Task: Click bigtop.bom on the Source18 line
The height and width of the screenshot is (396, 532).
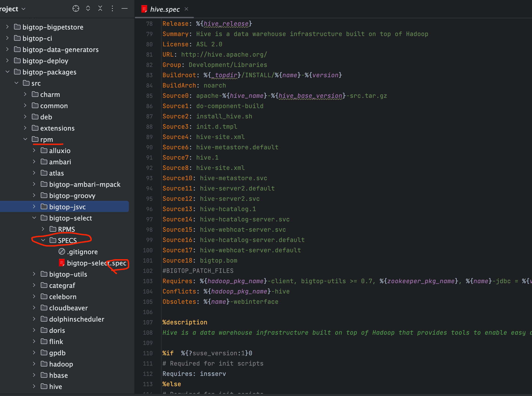Action: tap(218, 260)
